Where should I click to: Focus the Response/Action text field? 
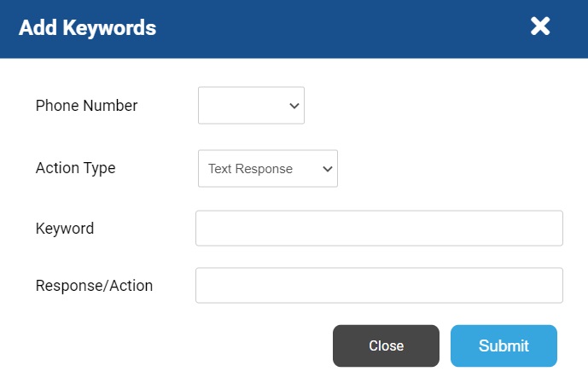[379, 285]
